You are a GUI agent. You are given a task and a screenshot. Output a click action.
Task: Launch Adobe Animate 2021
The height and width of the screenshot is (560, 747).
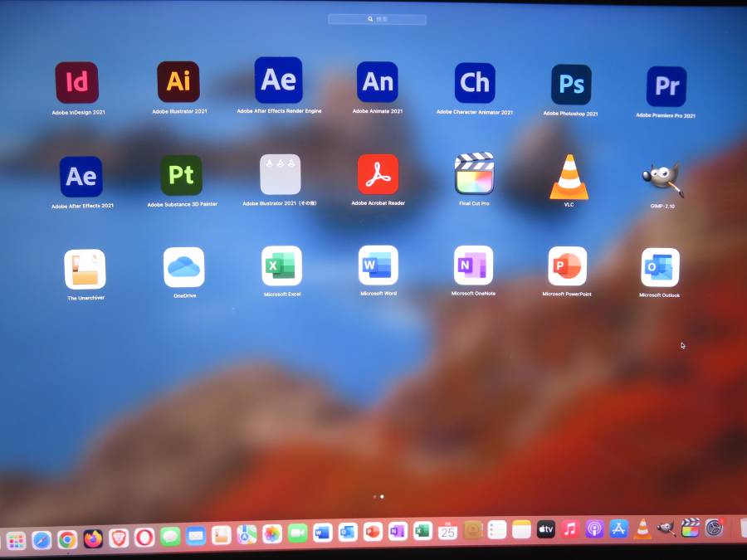(x=378, y=82)
